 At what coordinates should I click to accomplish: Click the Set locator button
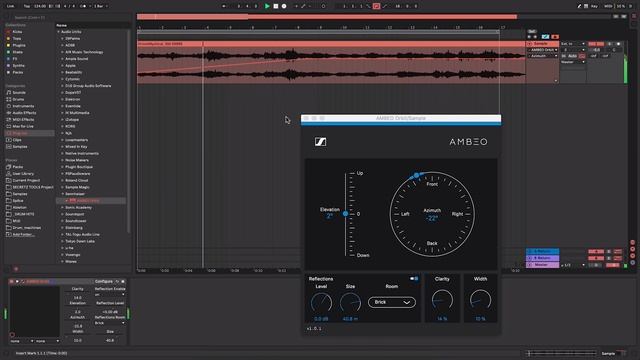pos(531,31)
